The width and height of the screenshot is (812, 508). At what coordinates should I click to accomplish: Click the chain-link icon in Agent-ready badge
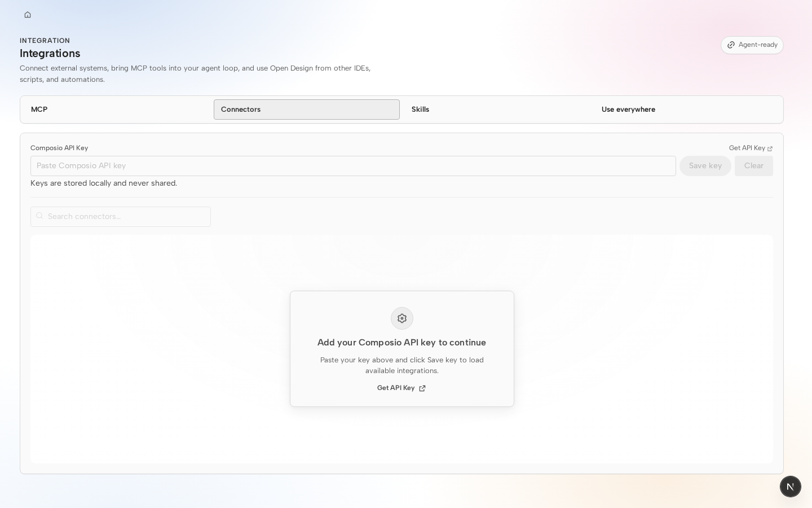pyautogui.click(x=731, y=45)
